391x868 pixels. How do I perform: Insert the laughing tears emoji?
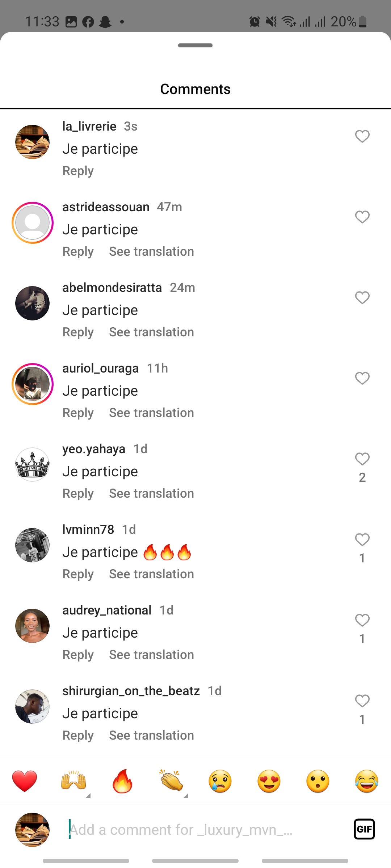[367, 781]
